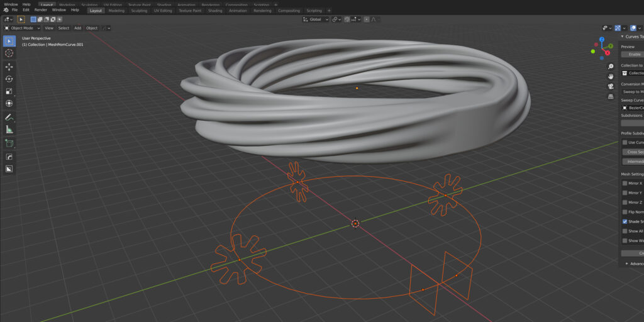Choose the Extend selection mode icon
The height and width of the screenshot is (322, 644).
(x=40, y=19)
